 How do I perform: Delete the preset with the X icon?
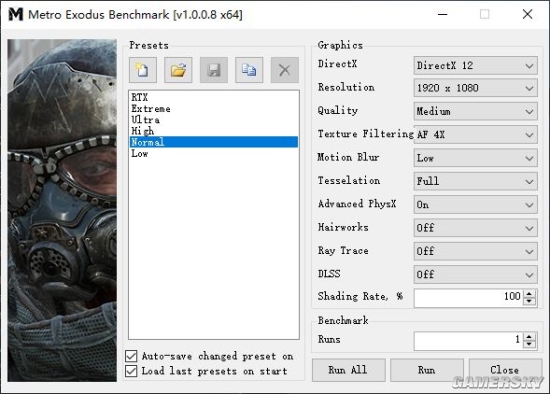coord(284,70)
